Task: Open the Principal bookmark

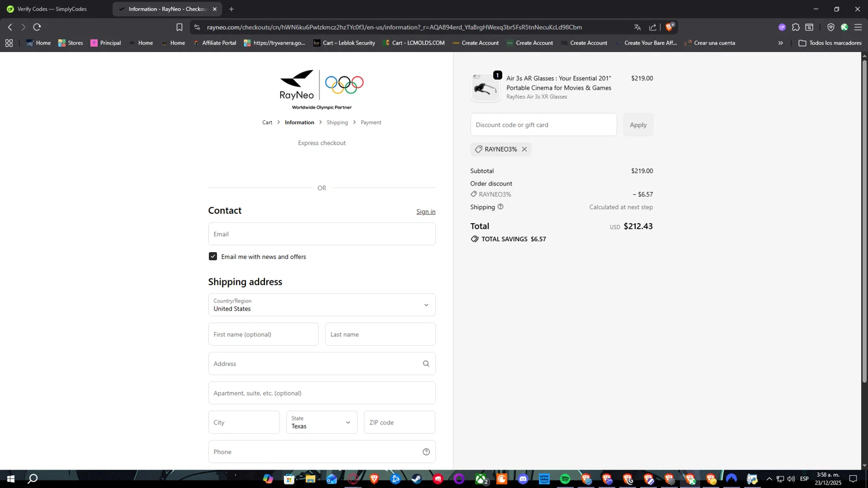Action: 105,43
